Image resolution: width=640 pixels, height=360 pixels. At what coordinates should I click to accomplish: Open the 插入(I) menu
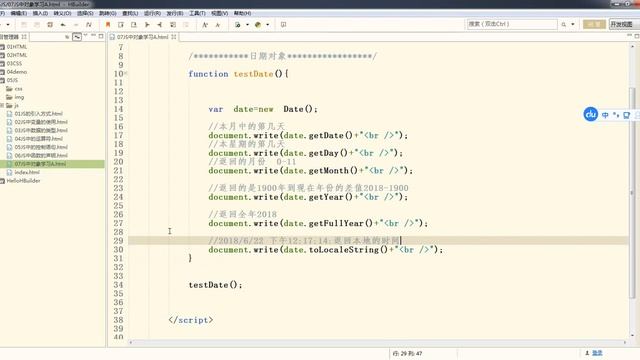(x=40, y=13)
